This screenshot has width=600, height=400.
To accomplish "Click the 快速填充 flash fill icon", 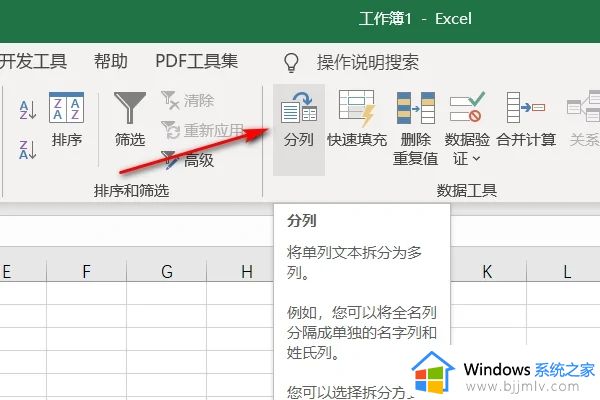I will coord(357,108).
